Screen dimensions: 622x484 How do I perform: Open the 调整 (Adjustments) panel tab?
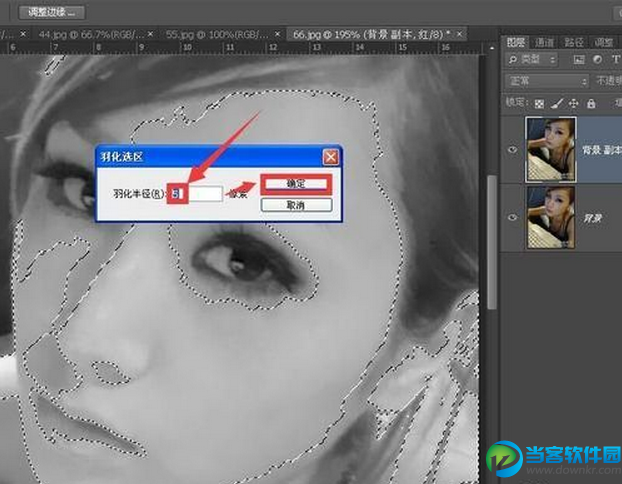603,42
